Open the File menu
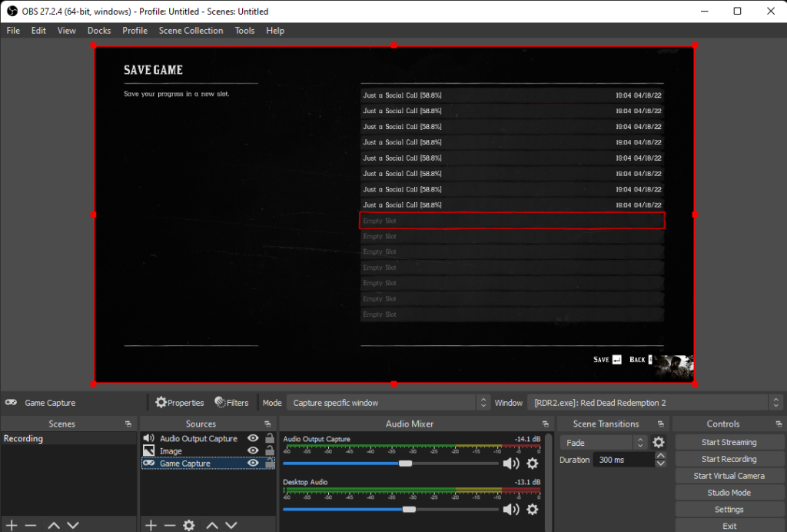This screenshot has height=532, width=787. (x=13, y=31)
